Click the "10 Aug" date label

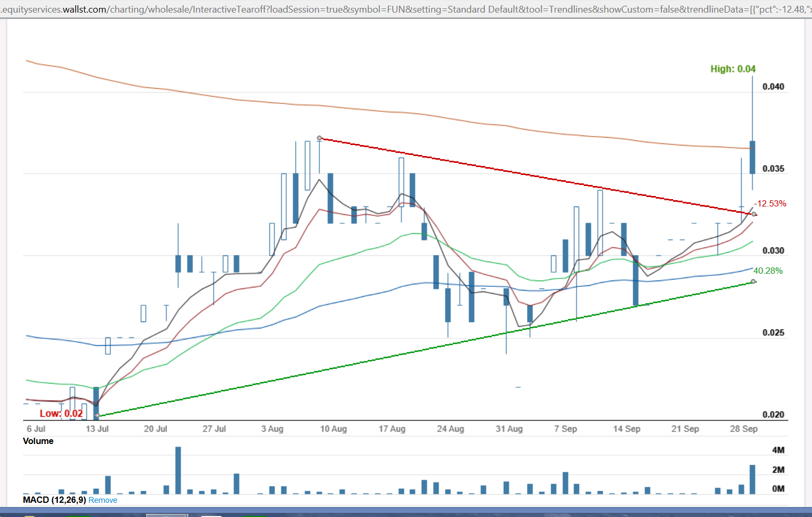click(333, 429)
